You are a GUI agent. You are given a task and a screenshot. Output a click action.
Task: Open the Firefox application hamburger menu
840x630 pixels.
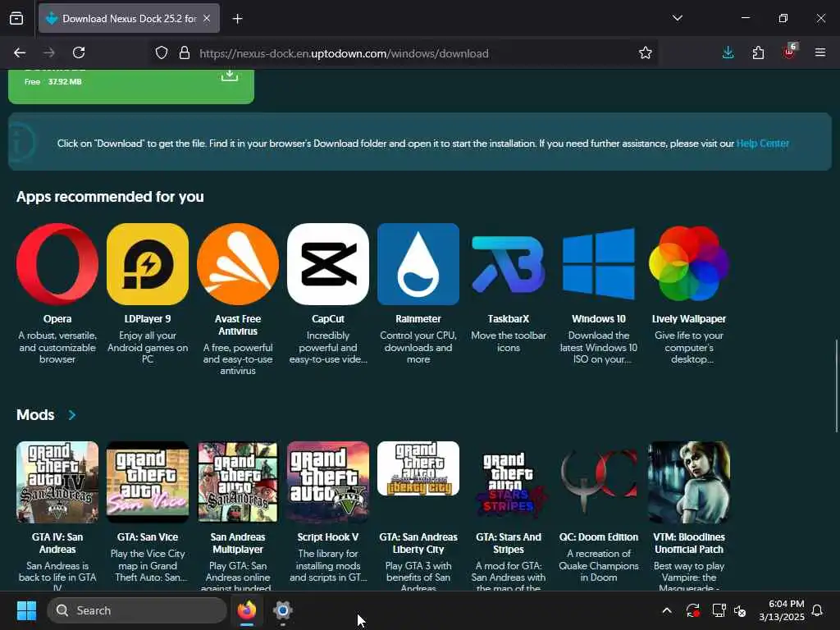point(819,52)
